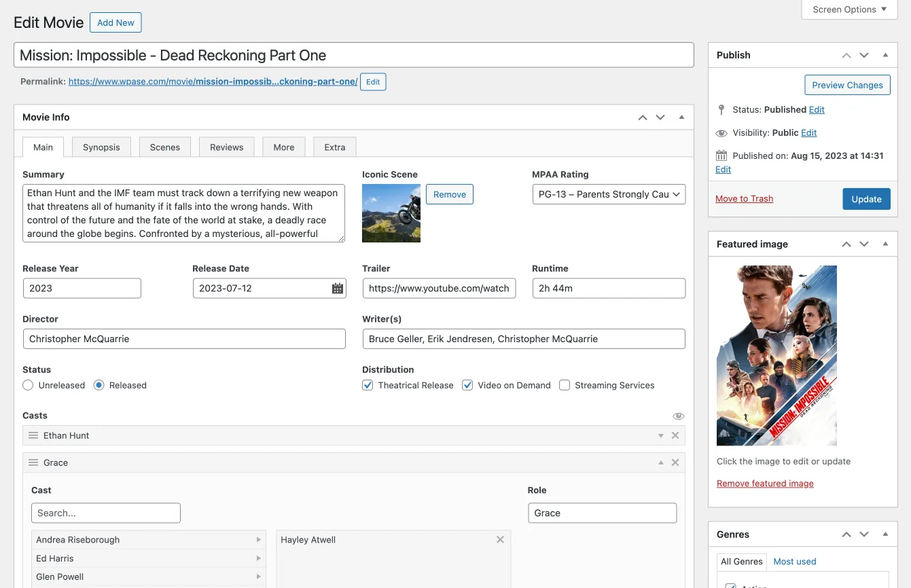Switch to Most used genres tab
911x588 pixels.
click(x=795, y=562)
